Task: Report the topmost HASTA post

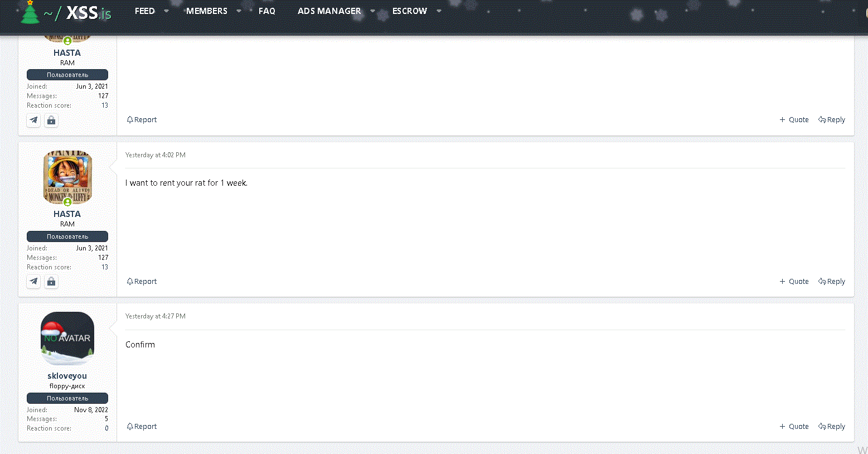Action: [142, 120]
